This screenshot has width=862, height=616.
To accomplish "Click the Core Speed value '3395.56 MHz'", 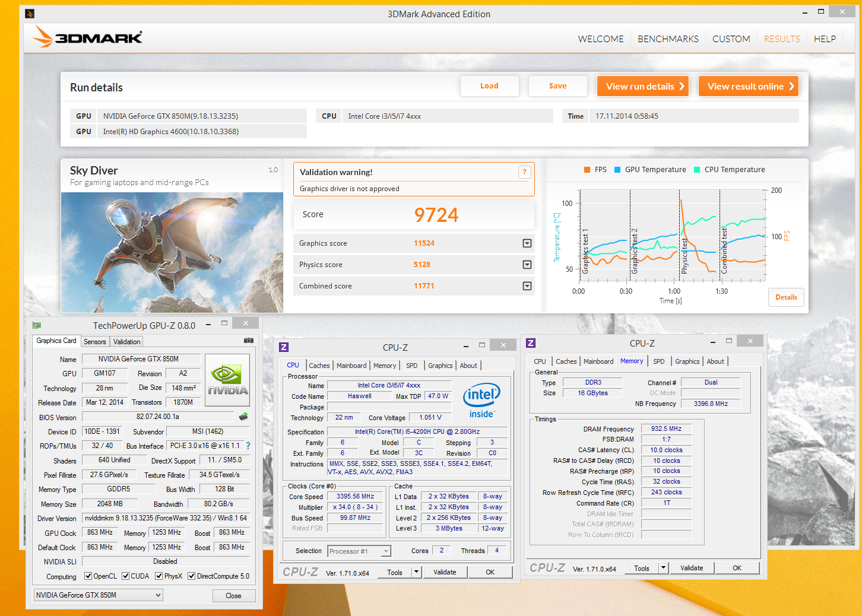I will pos(355,496).
